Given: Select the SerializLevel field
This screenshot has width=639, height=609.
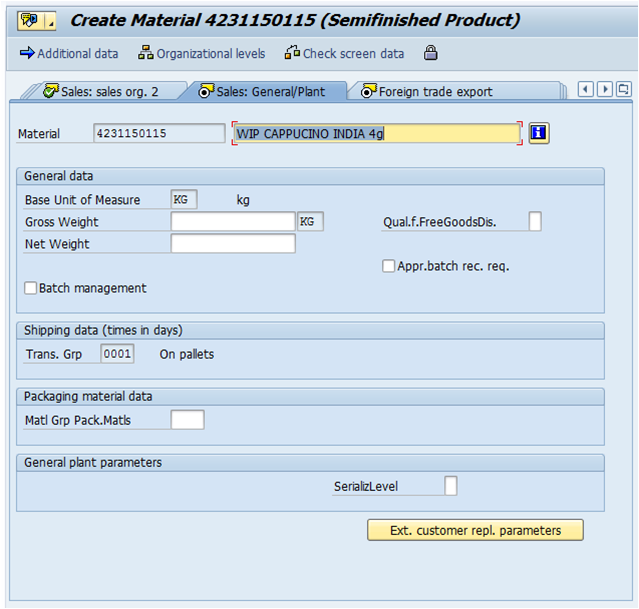Looking at the screenshot, I should coord(450,486).
